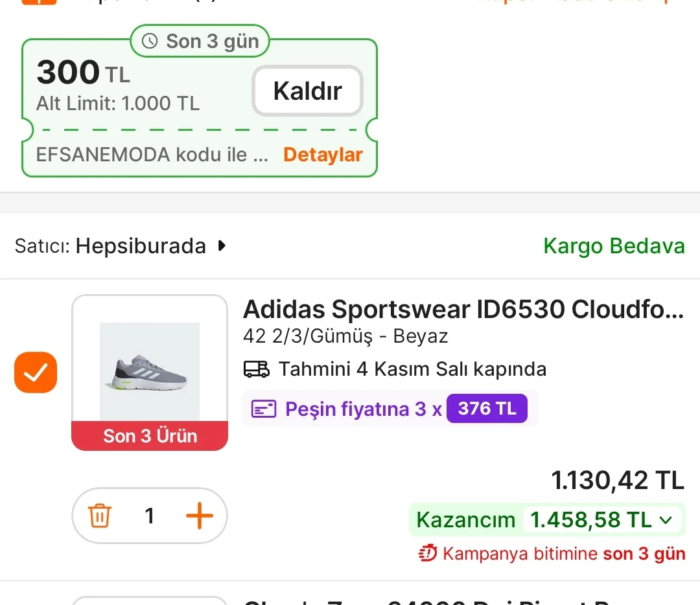Image resolution: width=700 pixels, height=605 pixels.
Task: Click the purple 376 TL installment badge
Action: tap(487, 409)
